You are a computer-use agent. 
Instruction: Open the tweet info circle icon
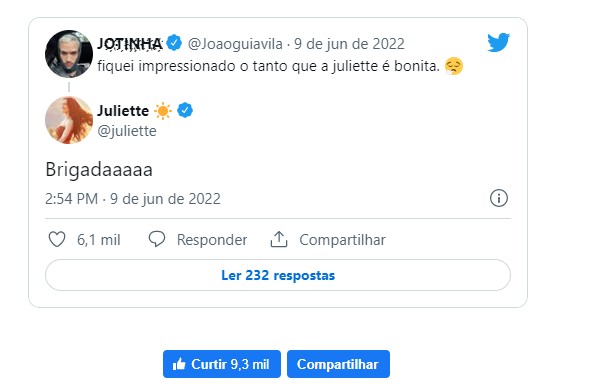click(498, 198)
